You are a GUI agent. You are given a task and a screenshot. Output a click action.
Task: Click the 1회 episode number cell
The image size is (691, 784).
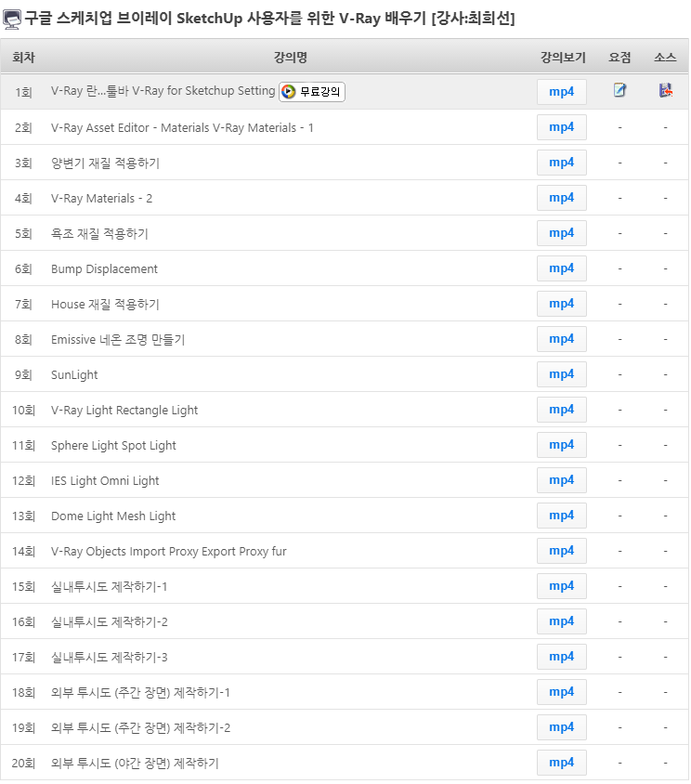23,92
